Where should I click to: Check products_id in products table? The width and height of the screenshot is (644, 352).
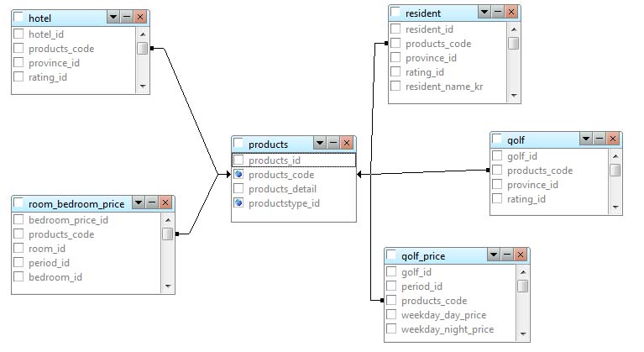(238, 160)
